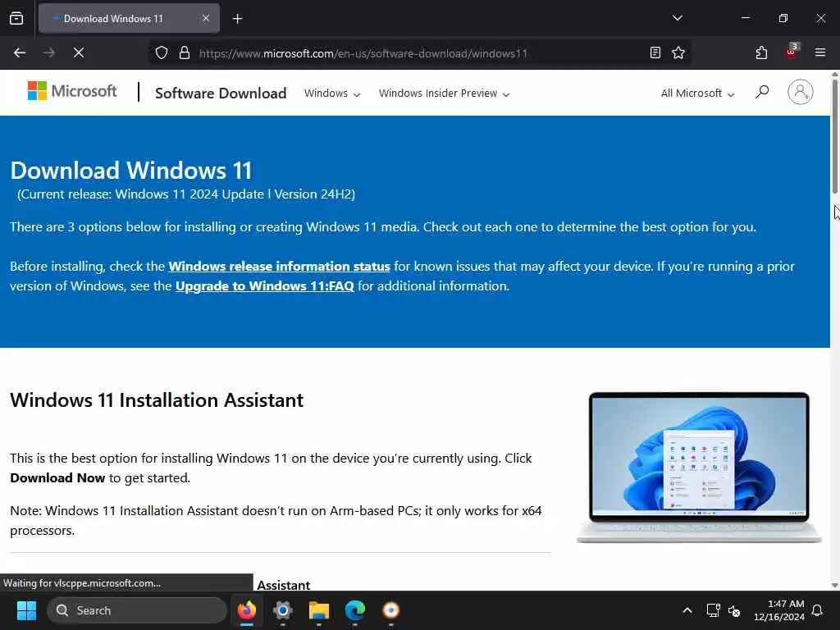This screenshot has width=840, height=630.
Task: Open network display tray icon
Action: (713, 610)
